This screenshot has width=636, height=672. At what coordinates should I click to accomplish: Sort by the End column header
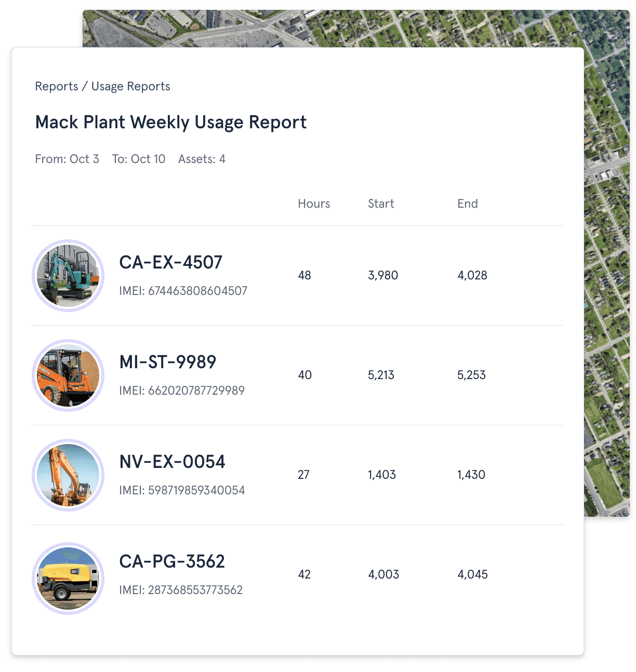click(x=467, y=204)
